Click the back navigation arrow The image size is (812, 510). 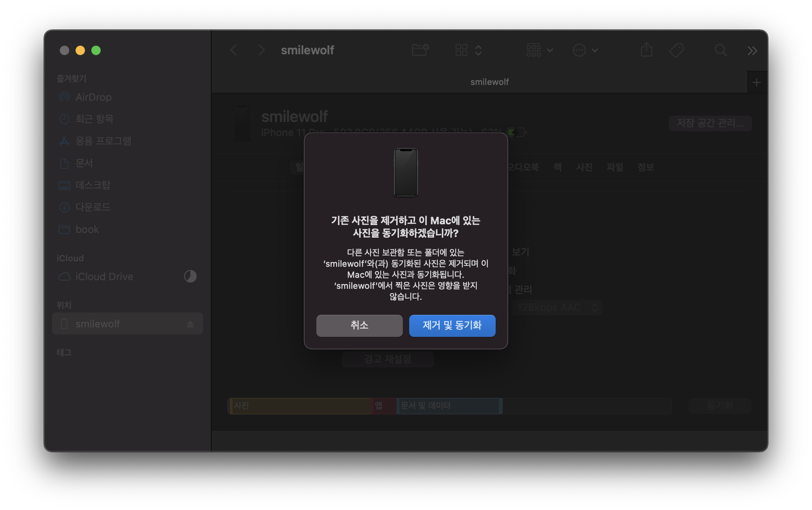pos(234,50)
